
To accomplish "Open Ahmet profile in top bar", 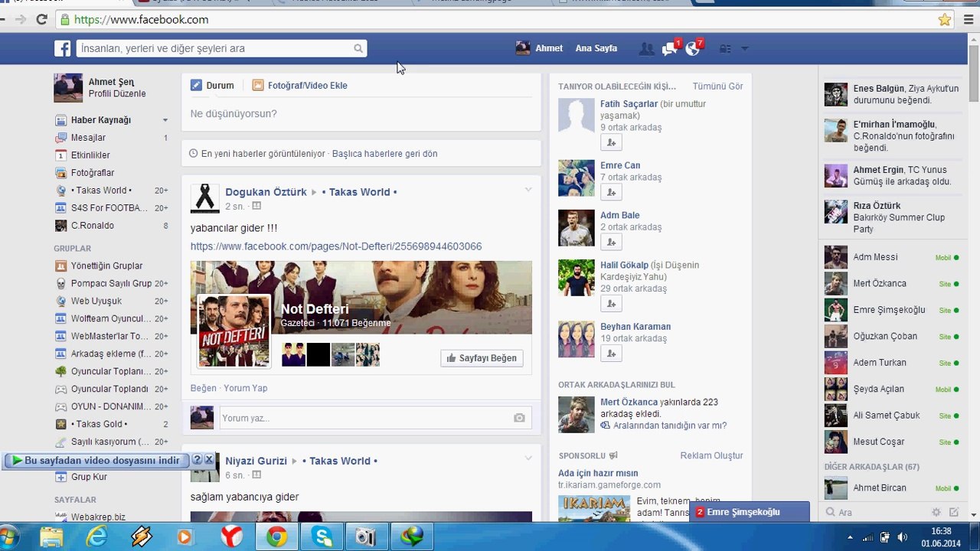I will (x=540, y=48).
